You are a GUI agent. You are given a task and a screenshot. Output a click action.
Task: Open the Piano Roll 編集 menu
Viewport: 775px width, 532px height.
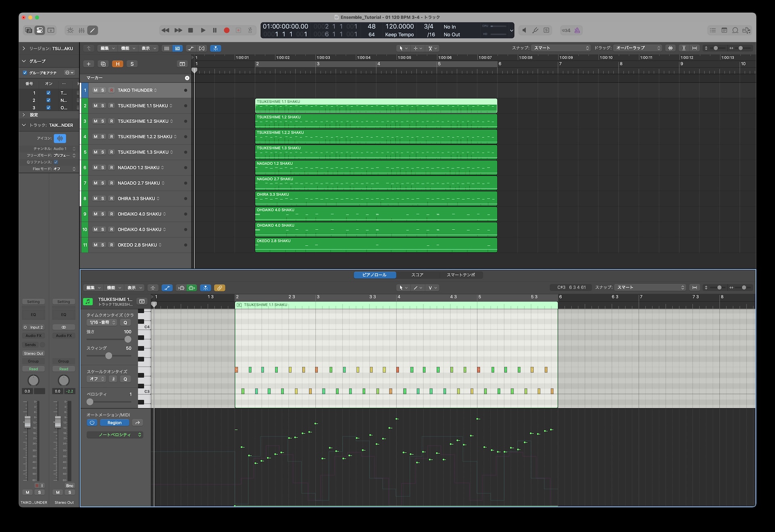pos(93,288)
